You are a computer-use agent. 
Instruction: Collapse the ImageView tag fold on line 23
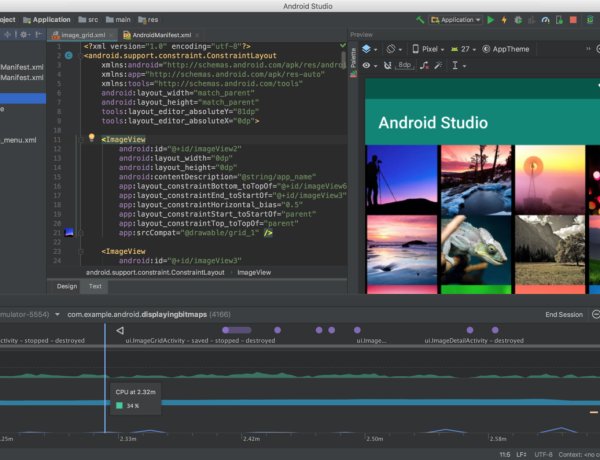[81, 251]
